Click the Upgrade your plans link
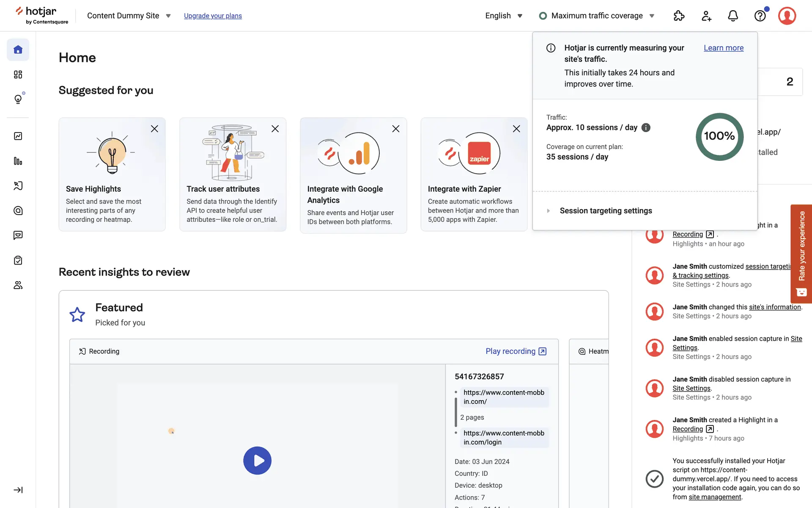This screenshot has height=508, width=812. pos(213,16)
